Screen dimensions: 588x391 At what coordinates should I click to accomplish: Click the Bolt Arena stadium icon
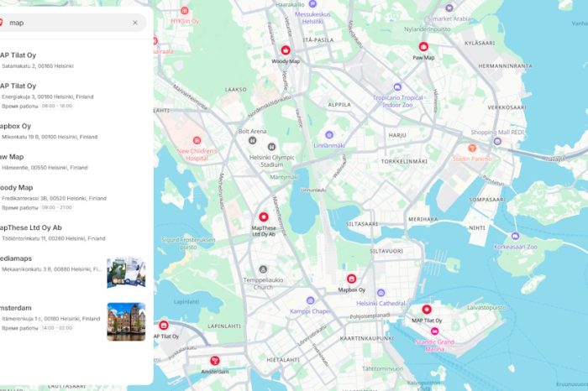(x=252, y=140)
